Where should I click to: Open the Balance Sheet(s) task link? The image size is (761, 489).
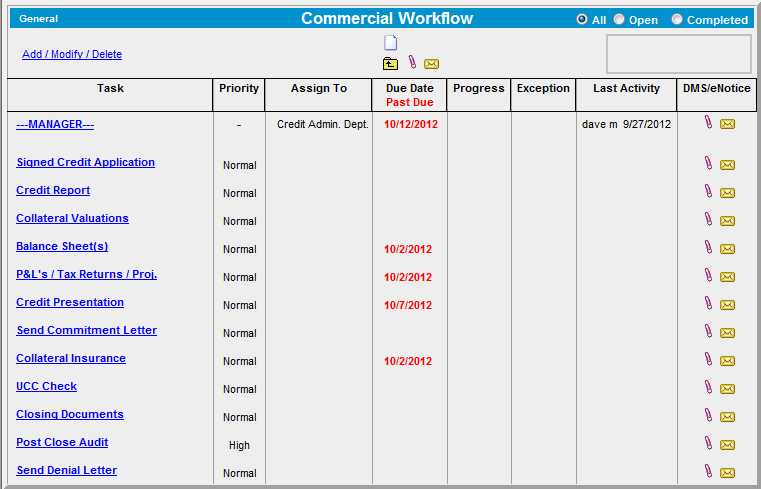pyautogui.click(x=62, y=246)
